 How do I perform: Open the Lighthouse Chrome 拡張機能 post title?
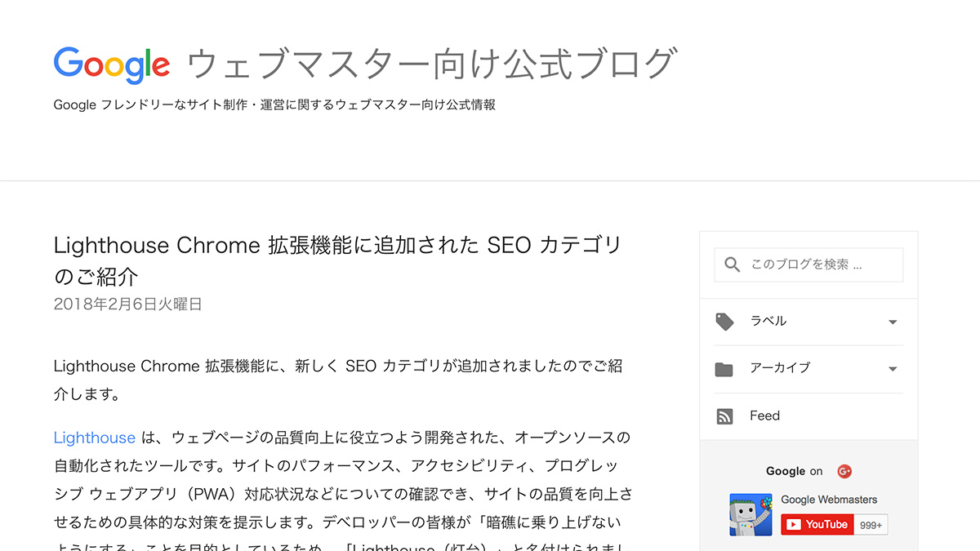(338, 260)
